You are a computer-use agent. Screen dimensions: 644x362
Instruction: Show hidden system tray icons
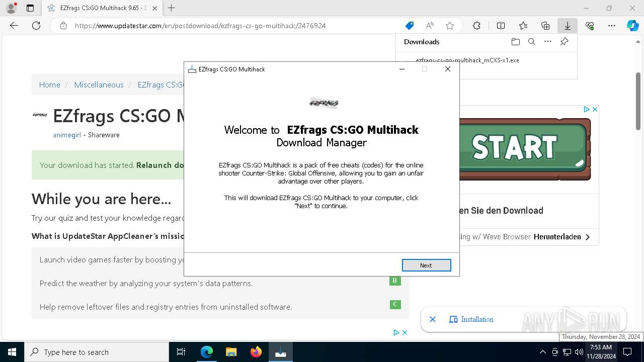tap(542, 352)
